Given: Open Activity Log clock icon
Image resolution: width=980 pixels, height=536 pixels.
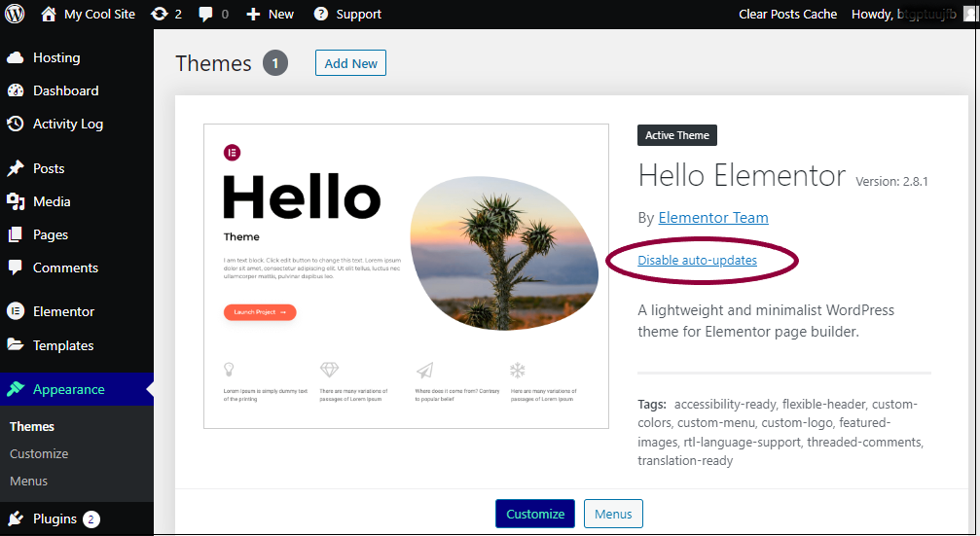Looking at the screenshot, I should click(15, 124).
